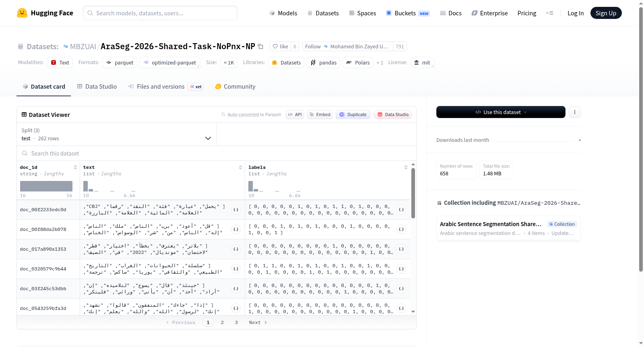The height and width of the screenshot is (347, 644).
Task: Click the Sign Up button
Action: [606, 13]
